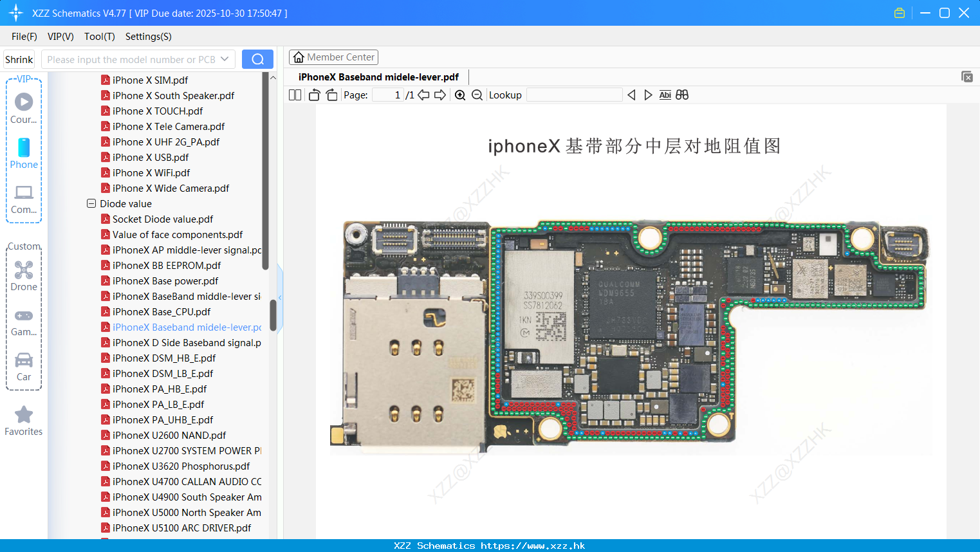Go to previous page arrow
The image size is (980, 552).
click(423, 95)
